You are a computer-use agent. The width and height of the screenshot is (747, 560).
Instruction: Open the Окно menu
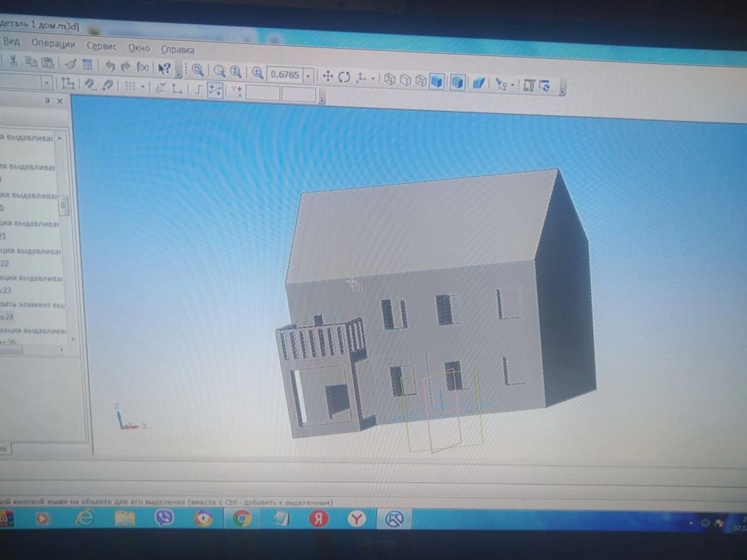(x=139, y=48)
